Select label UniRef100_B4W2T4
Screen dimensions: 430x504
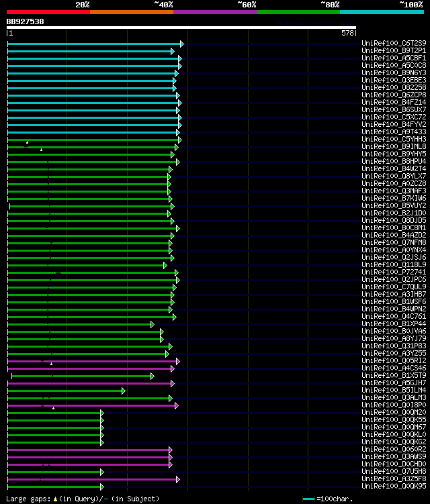point(394,168)
